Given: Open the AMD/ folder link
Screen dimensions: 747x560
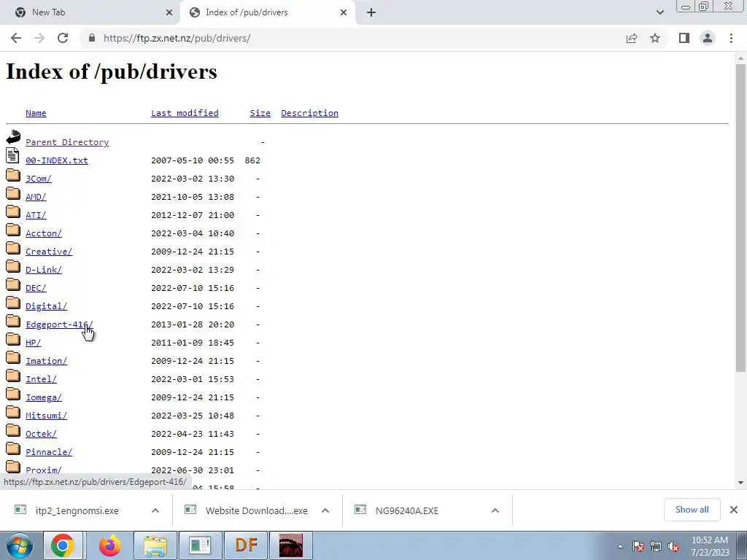Looking at the screenshot, I should (x=36, y=197).
